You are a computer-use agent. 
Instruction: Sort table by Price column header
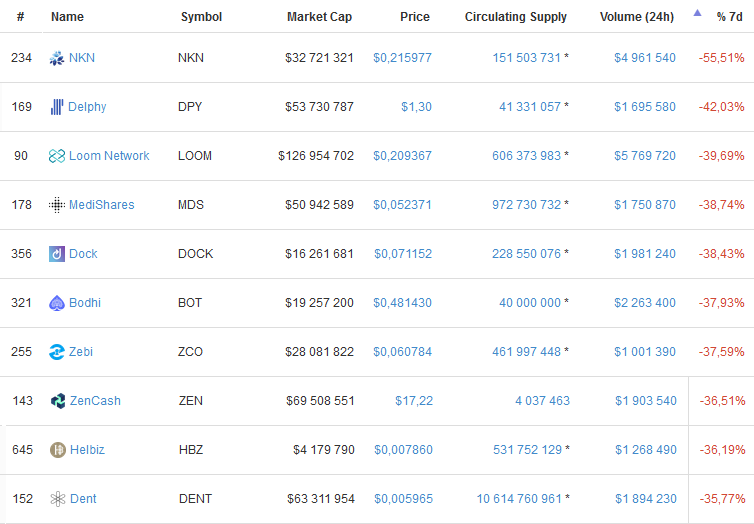click(x=415, y=17)
